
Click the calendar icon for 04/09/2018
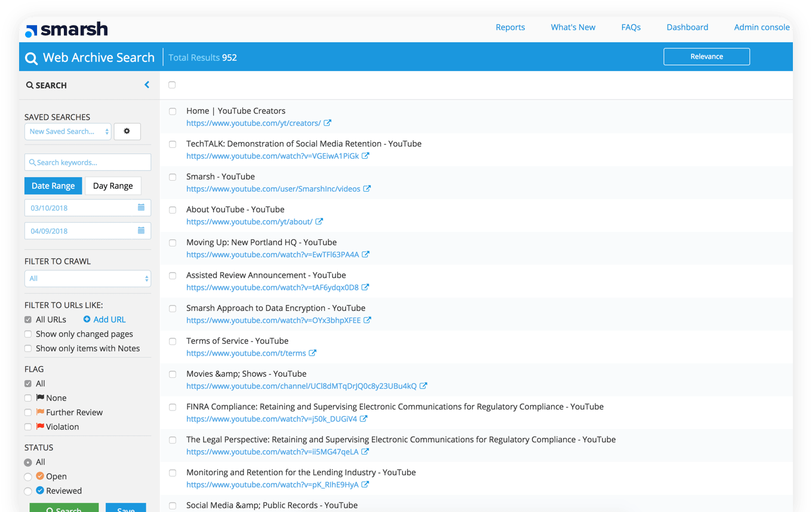point(141,230)
